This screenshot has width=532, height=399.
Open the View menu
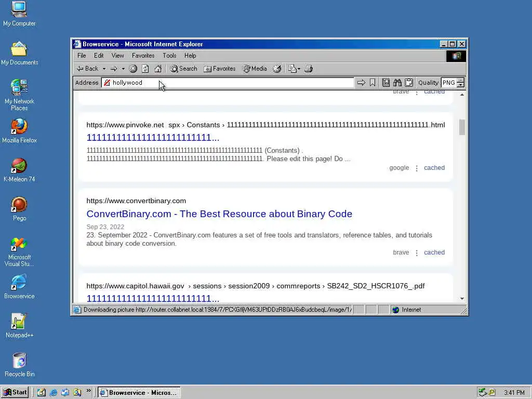[118, 56]
